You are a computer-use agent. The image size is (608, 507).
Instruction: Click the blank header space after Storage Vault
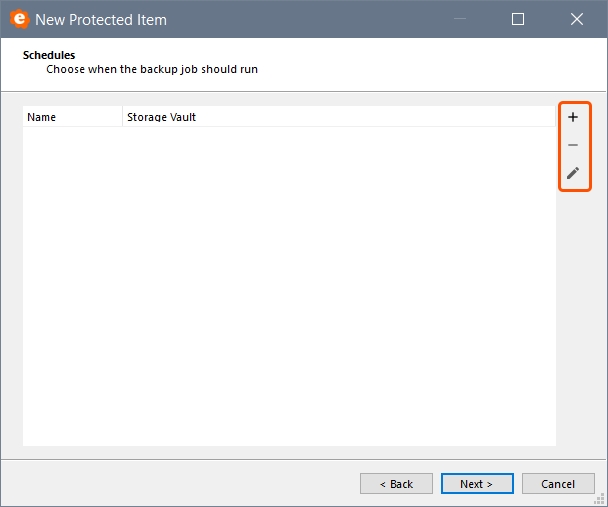(x=375, y=117)
